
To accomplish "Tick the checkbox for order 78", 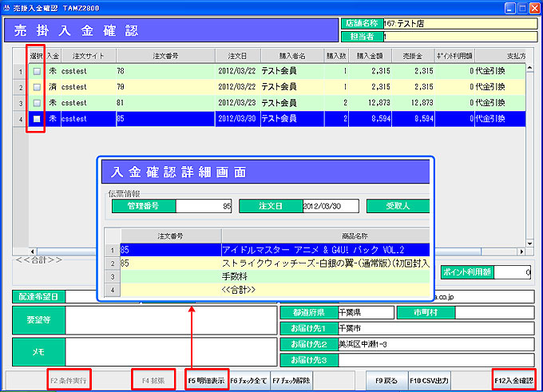I will pos(37,71).
